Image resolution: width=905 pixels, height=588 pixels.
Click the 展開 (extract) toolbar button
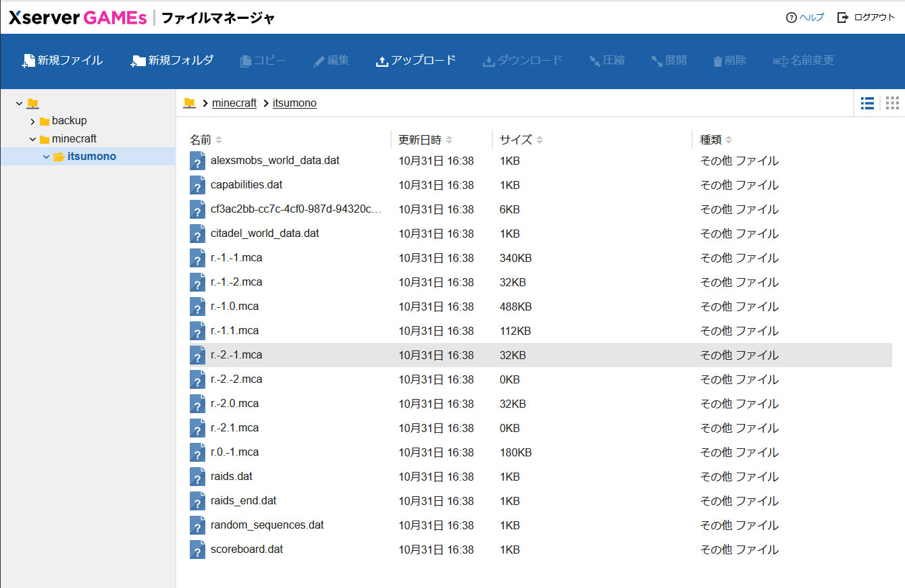[x=669, y=61]
